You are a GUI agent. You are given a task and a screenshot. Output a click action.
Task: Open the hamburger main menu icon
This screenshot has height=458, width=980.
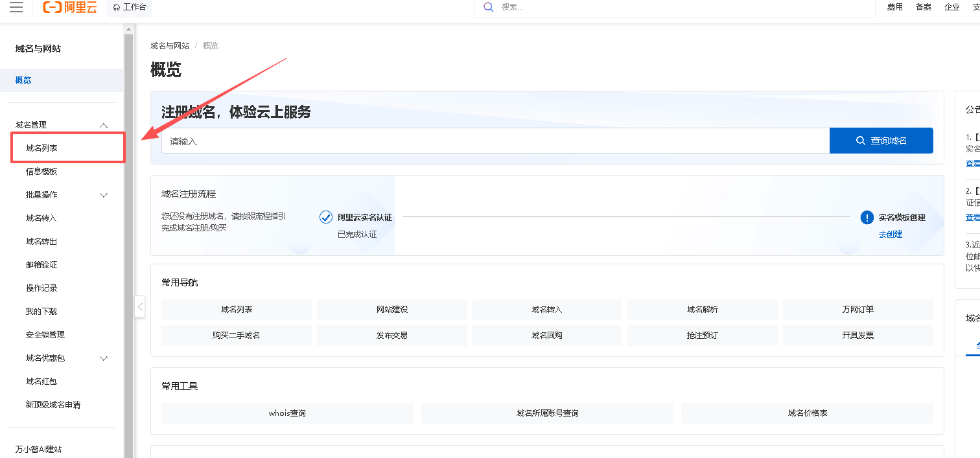tap(16, 7)
